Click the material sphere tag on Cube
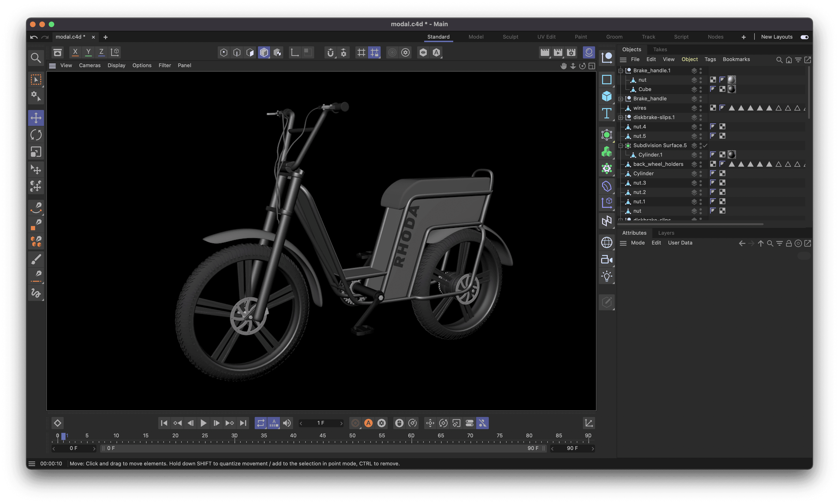Viewport: 839px width, 504px height. 731,89
